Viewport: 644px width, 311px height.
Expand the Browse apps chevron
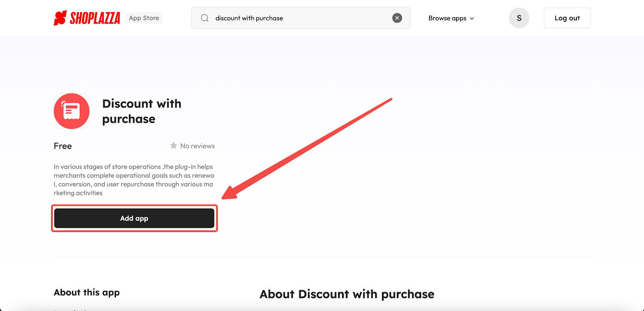[472, 19]
